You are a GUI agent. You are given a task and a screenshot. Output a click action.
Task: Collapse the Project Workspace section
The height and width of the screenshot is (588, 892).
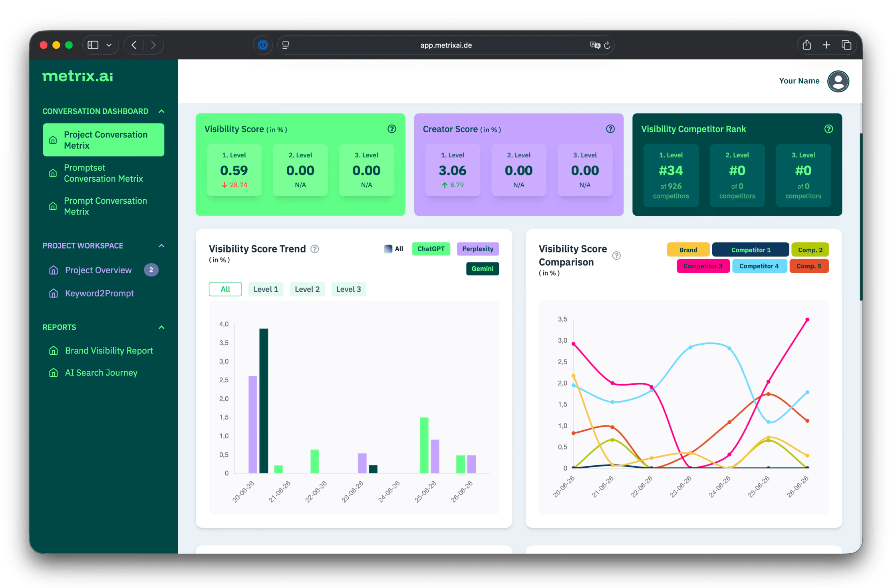click(161, 246)
